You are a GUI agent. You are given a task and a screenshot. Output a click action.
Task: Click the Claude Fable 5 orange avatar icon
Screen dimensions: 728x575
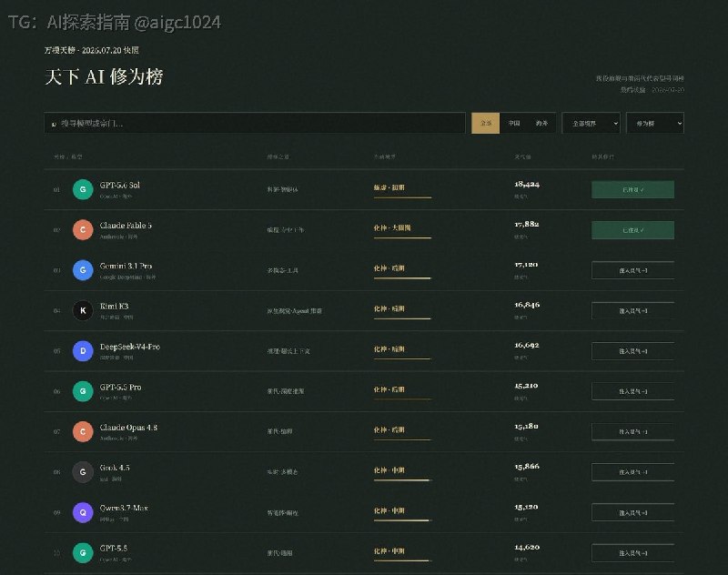pyautogui.click(x=83, y=229)
